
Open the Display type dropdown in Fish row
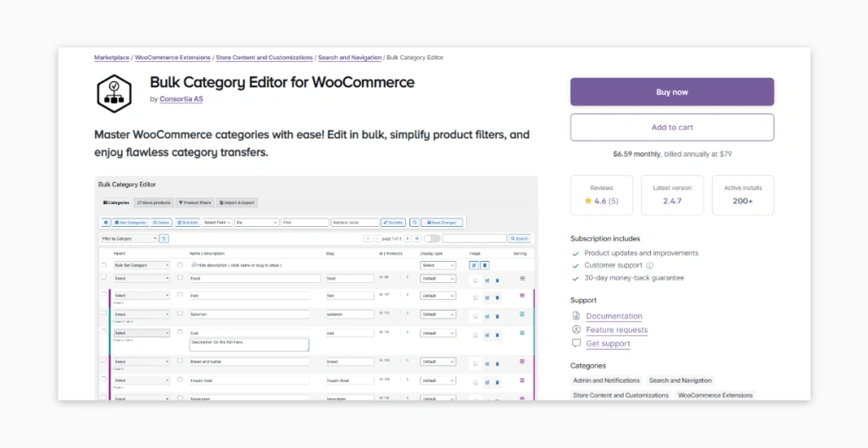438,296
